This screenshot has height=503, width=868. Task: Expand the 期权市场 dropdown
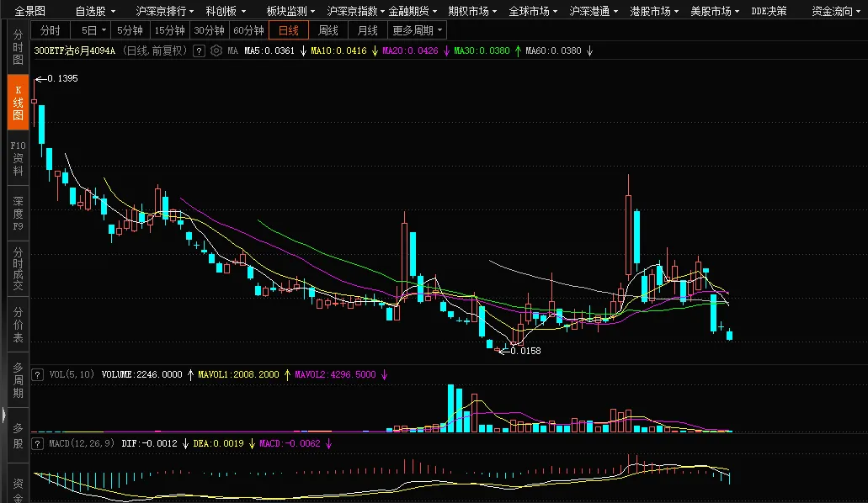click(473, 11)
